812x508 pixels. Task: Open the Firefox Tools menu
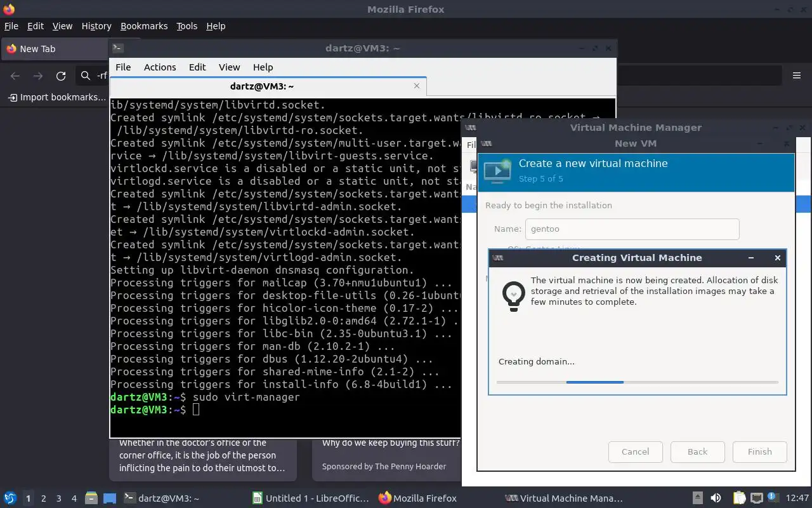tap(187, 26)
